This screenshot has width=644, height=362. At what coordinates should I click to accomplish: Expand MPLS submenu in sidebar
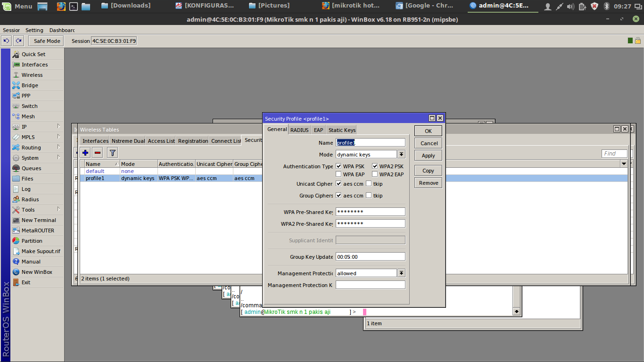(59, 137)
